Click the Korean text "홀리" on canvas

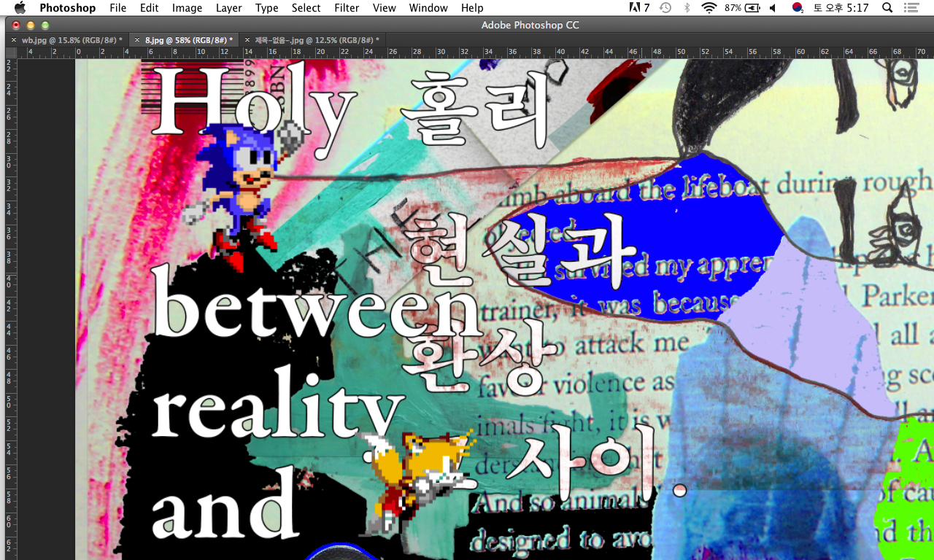(474, 109)
